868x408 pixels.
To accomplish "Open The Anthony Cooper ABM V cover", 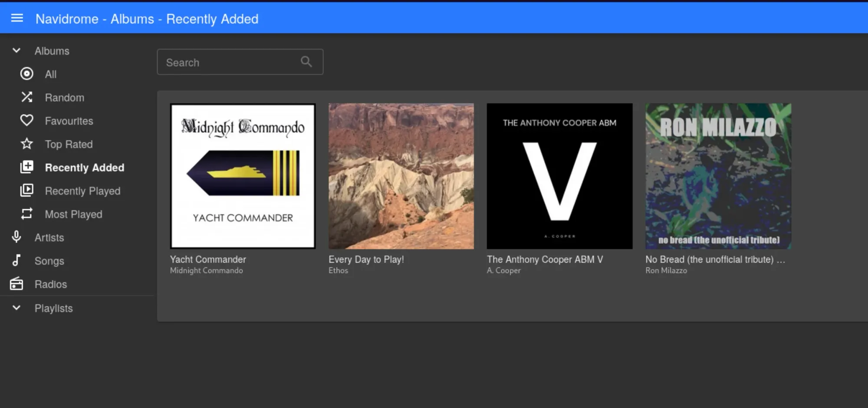I will pyautogui.click(x=559, y=176).
